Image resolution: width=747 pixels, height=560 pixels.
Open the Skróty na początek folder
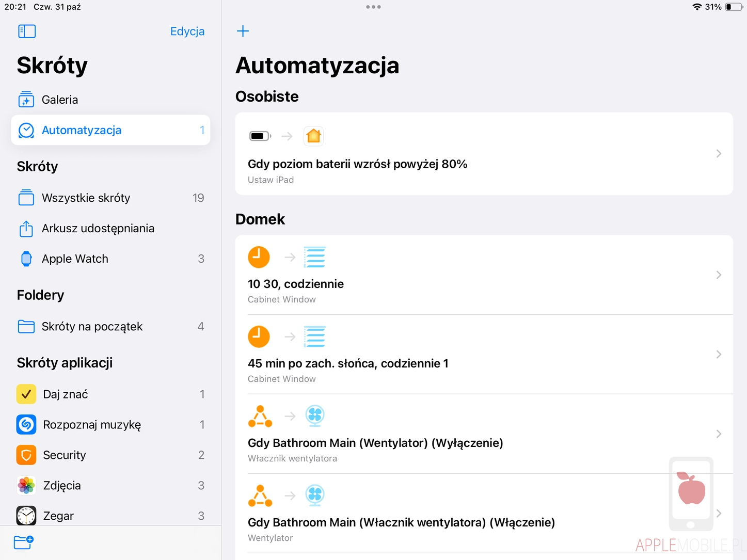(x=92, y=326)
